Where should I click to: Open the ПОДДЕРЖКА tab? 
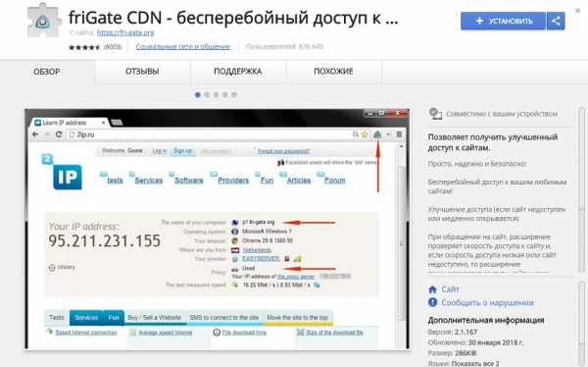238,71
